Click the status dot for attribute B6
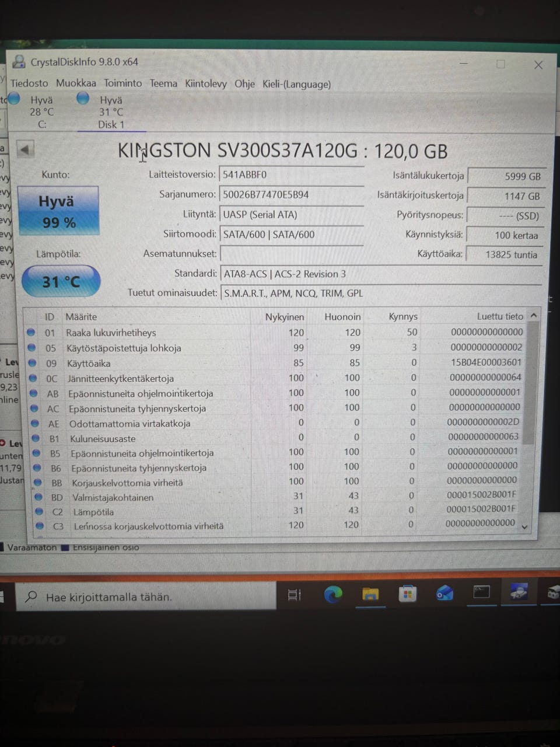Viewport: 560px width, 747px height. pyautogui.click(x=37, y=468)
